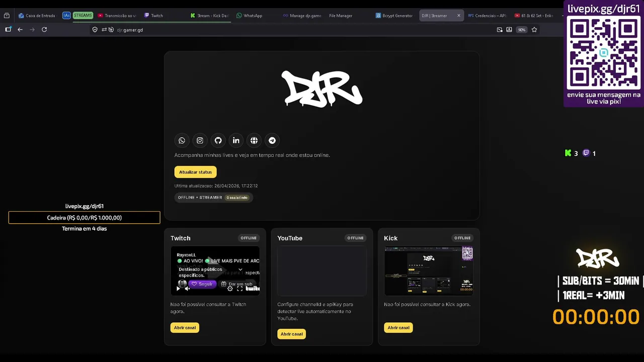This screenshot has height=362, width=644.
Task: Click the 90% zoom level indicator
Action: [x=522, y=30]
